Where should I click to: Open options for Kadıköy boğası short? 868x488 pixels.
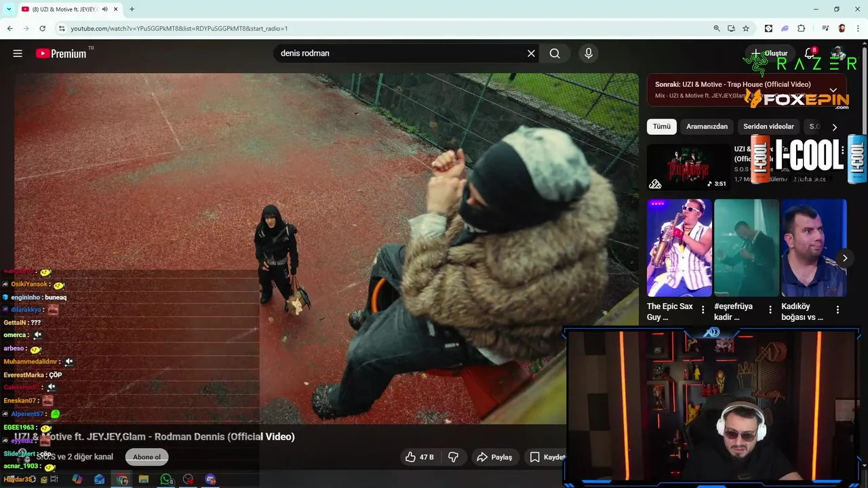point(837,310)
